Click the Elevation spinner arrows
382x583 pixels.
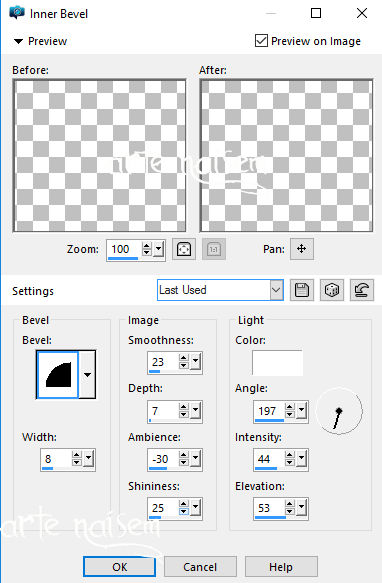[290, 508]
